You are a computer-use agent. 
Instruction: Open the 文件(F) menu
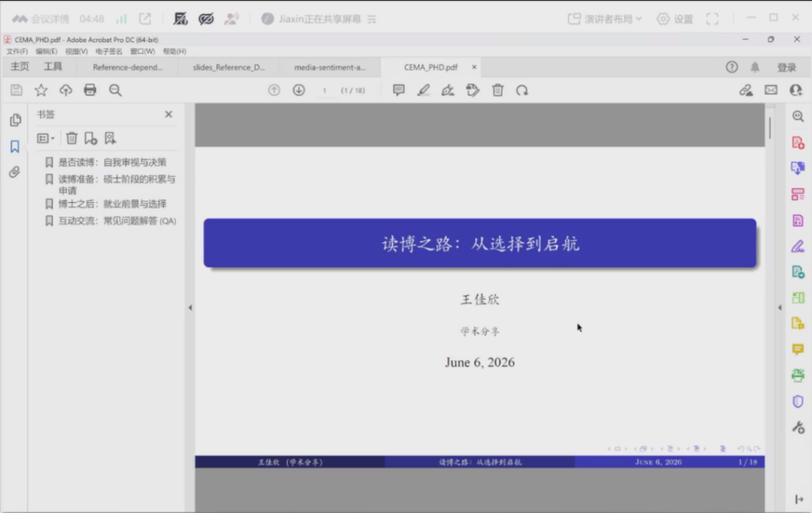pos(17,51)
